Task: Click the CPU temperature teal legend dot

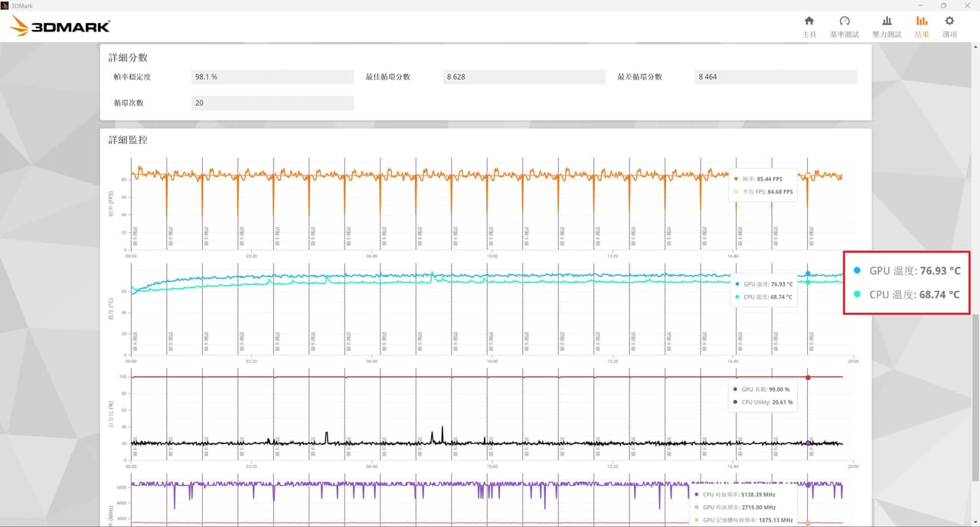Action: pos(737,296)
